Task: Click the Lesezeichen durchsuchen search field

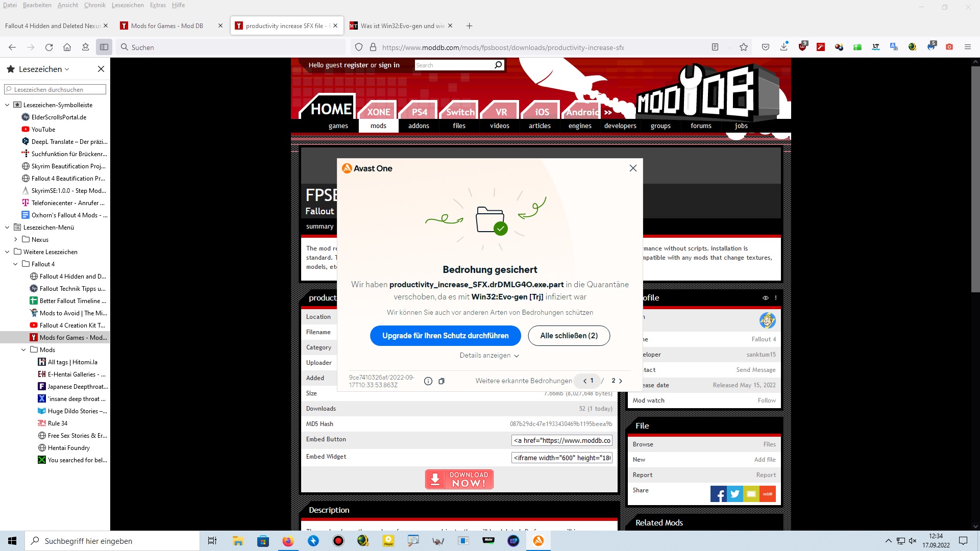Action: [55, 90]
